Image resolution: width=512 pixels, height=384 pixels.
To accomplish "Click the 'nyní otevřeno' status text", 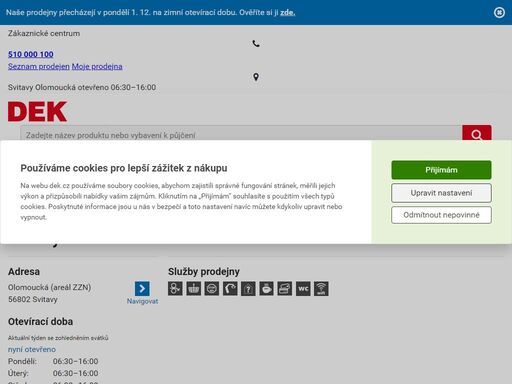I will pos(32,349).
